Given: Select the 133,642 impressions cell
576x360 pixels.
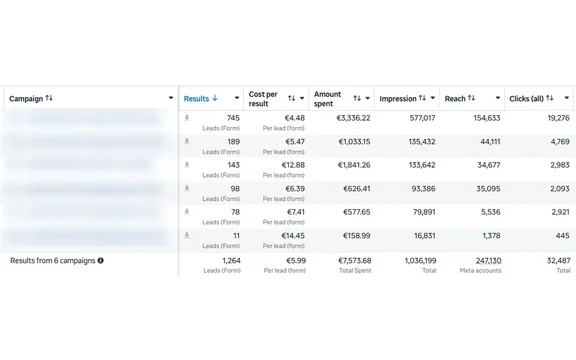Looking at the screenshot, I should tap(422, 165).
